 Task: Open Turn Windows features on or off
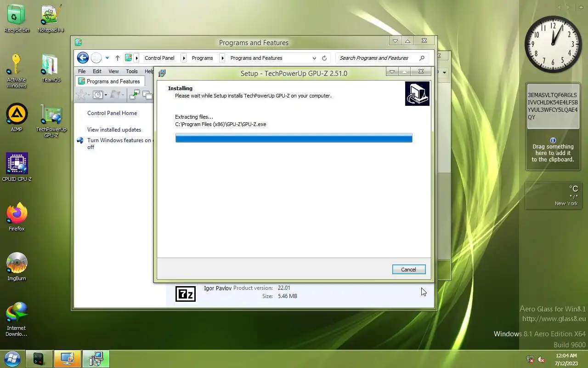119,144
